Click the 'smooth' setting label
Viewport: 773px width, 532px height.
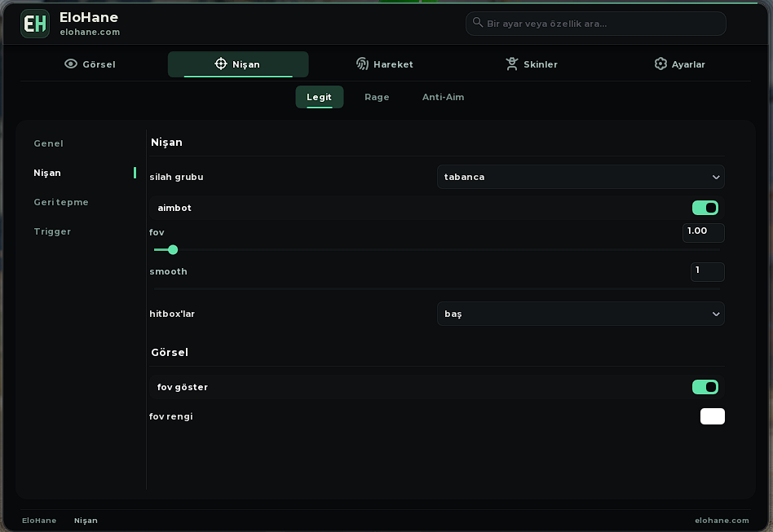[x=168, y=271]
